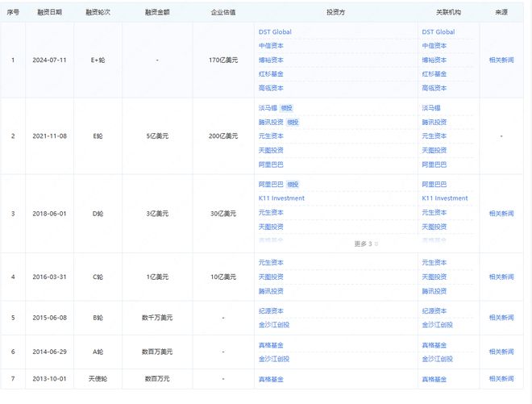The image size is (532, 404).
Task: Open 真格基金 investor link in the 天使轮 row
Action: (x=271, y=380)
